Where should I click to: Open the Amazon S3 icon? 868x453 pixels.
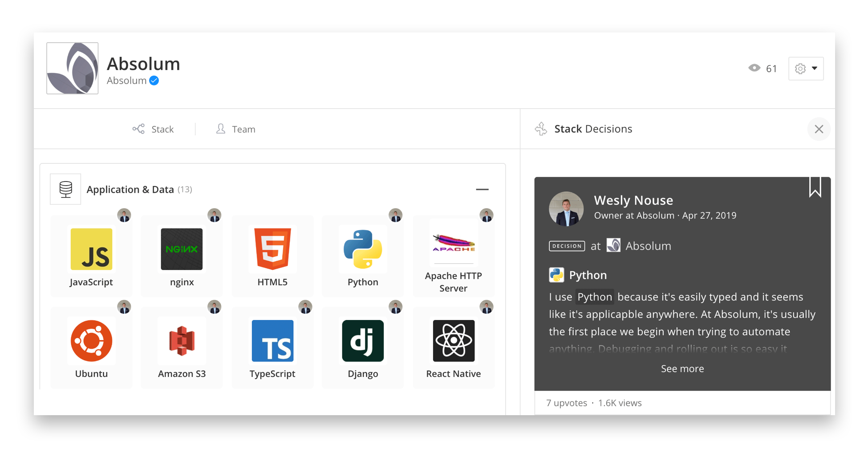(x=182, y=341)
